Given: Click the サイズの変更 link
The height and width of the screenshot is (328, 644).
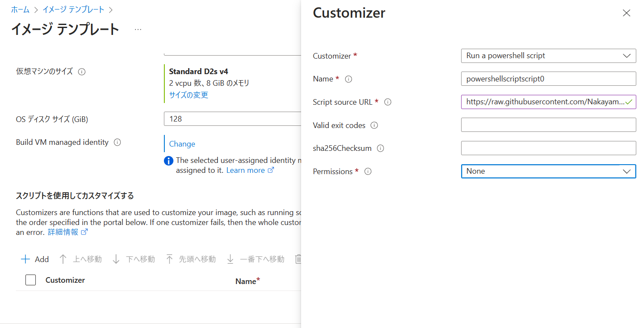Looking at the screenshot, I should tap(188, 95).
